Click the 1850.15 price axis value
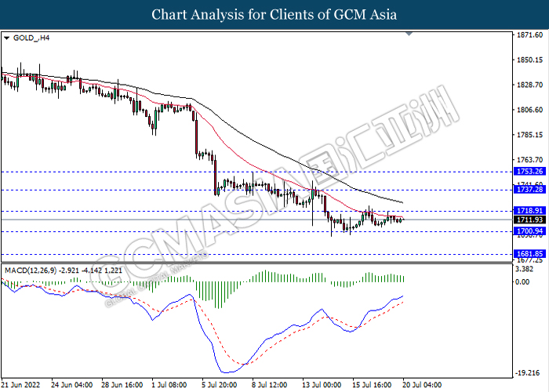 point(529,60)
